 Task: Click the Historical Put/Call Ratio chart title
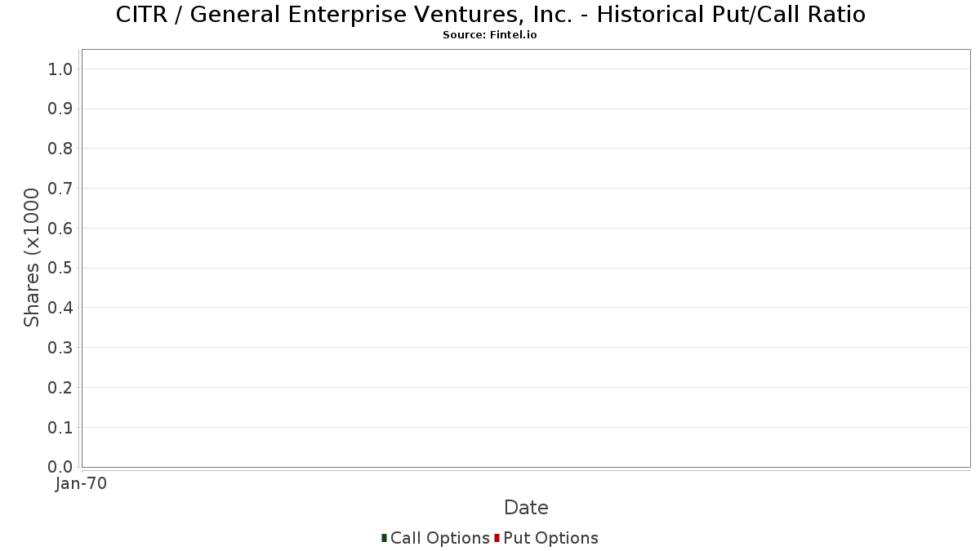click(490, 15)
